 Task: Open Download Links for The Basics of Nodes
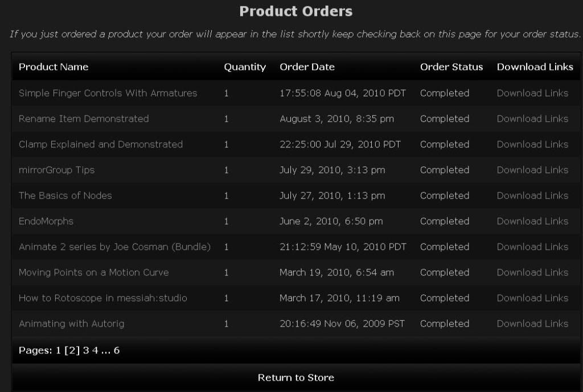point(532,196)
